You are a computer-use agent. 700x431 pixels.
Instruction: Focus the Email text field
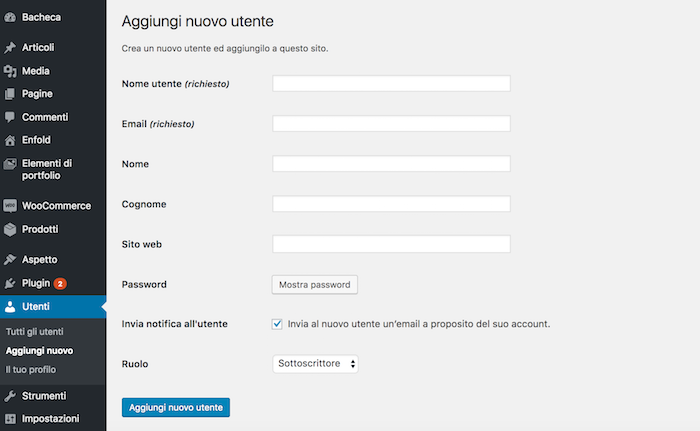click(x=391, y=124)
